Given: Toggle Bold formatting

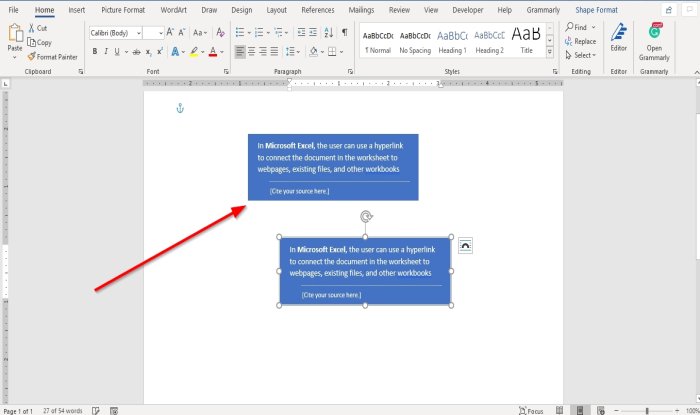Looking at the screenshot, I should [x=94, y=50].
